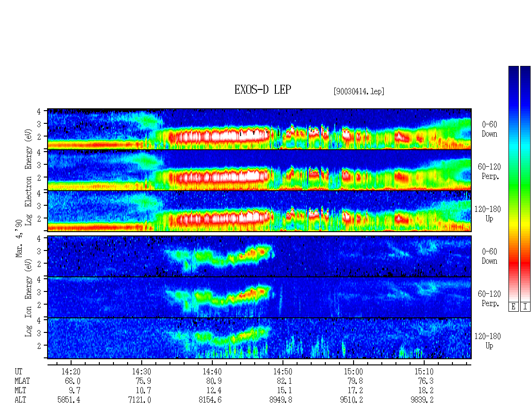Click the MLAT value 80.9

tap(214, 381)
